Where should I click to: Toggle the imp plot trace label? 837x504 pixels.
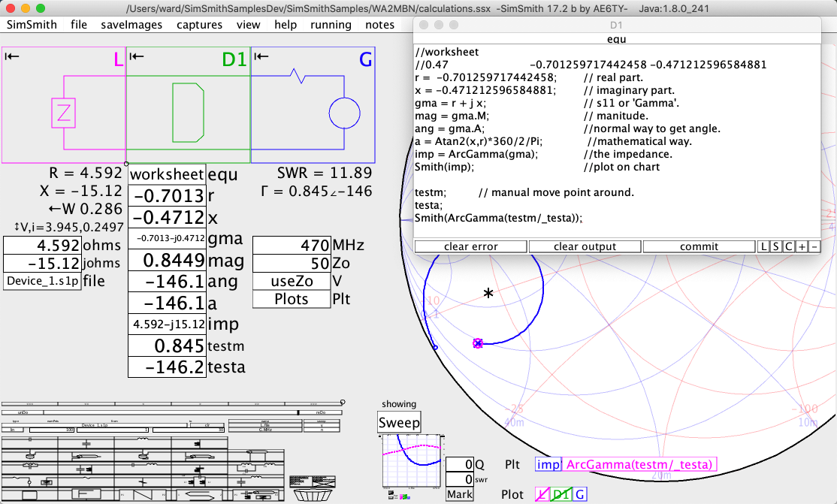[x=548, y=464]
